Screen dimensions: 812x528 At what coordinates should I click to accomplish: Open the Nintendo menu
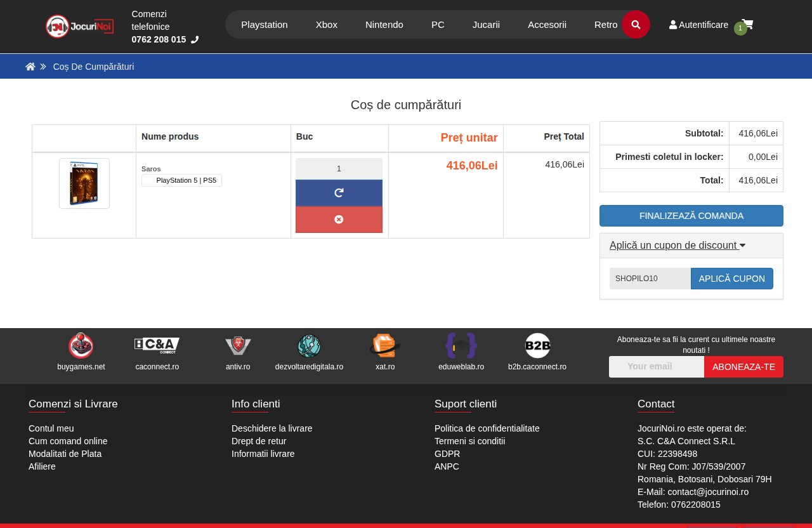[x=384, y=24]
